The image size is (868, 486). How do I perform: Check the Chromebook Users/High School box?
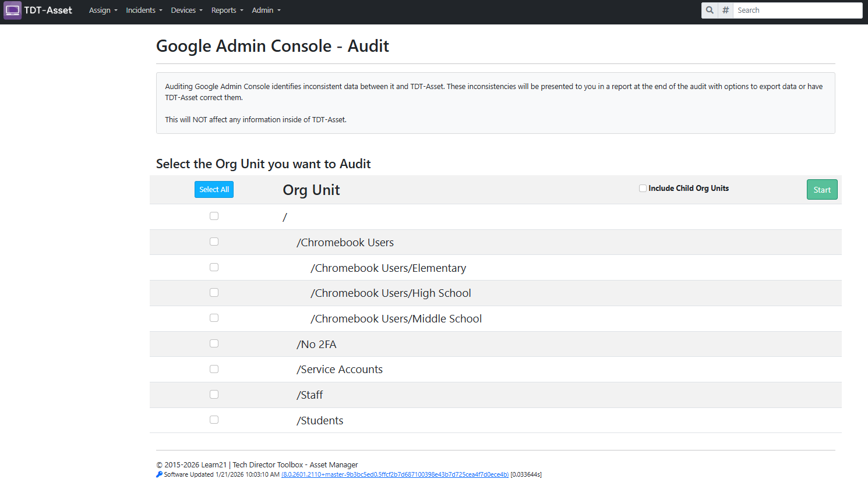(x=214, y=293)
